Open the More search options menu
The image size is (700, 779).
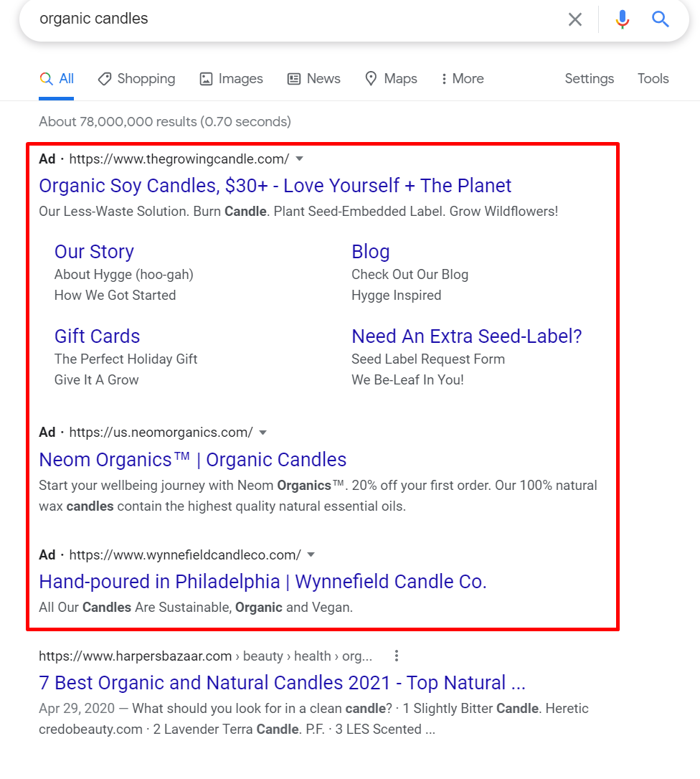(462, 78)
